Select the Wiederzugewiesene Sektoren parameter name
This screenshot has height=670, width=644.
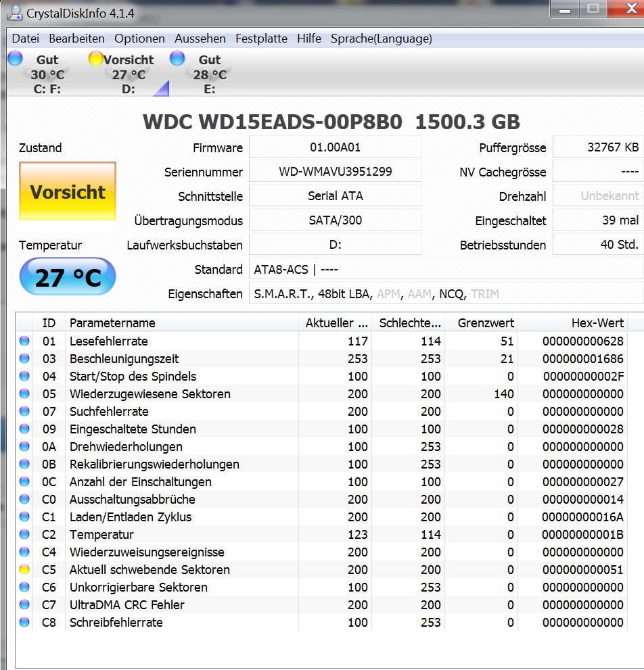(150, 393)
